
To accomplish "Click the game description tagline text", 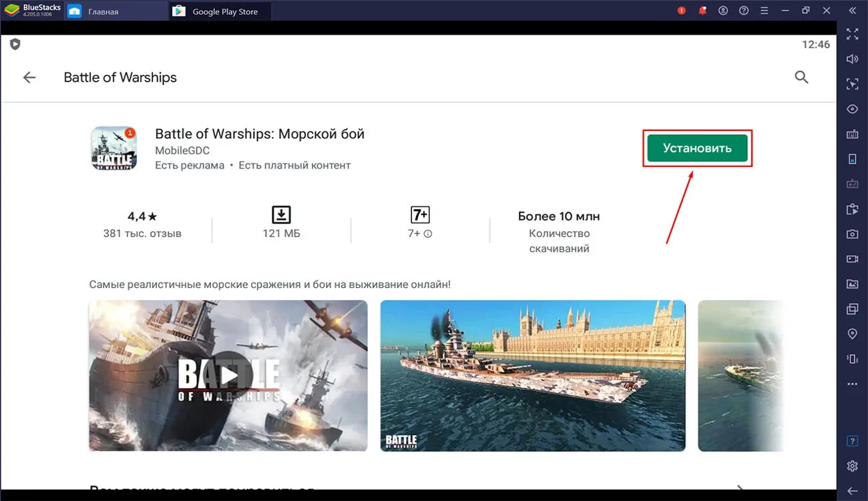I will click(x=270, y=285).
